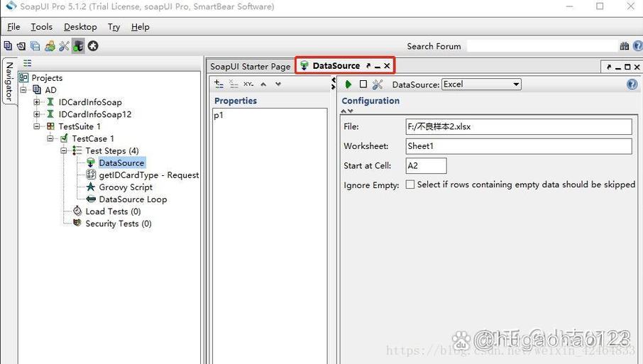Collapse the Test Steps (4) node

click(64, 150)
